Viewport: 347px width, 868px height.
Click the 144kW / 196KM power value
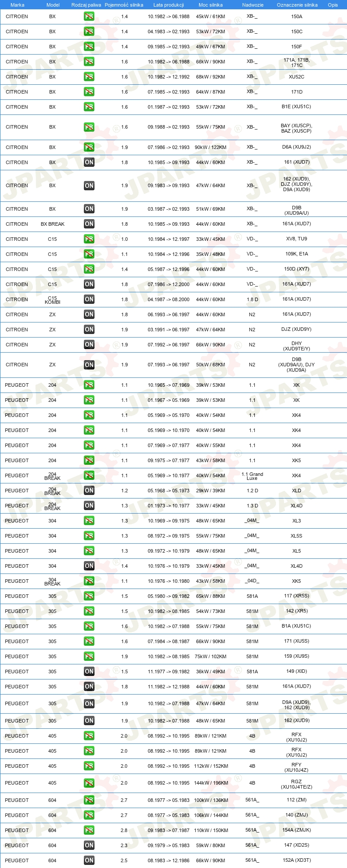tap(211, 783)
